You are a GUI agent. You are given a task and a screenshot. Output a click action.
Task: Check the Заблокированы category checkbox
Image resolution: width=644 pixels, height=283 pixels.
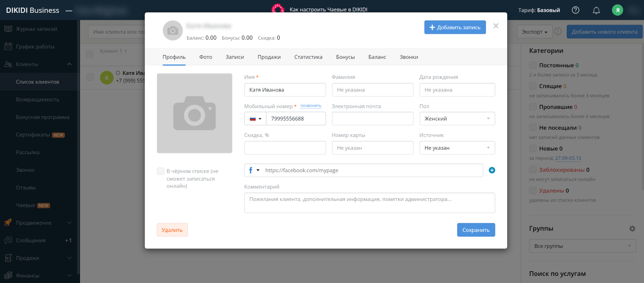pos(533,170)
